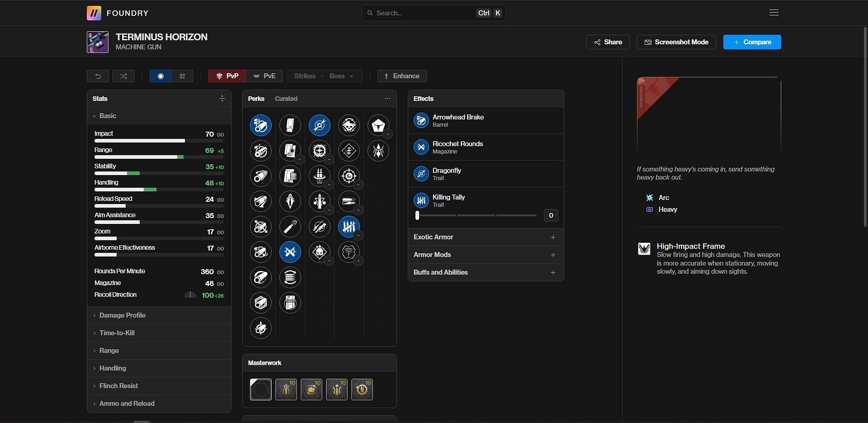Select the Dragonfly trait perk icon

(319, 125)
